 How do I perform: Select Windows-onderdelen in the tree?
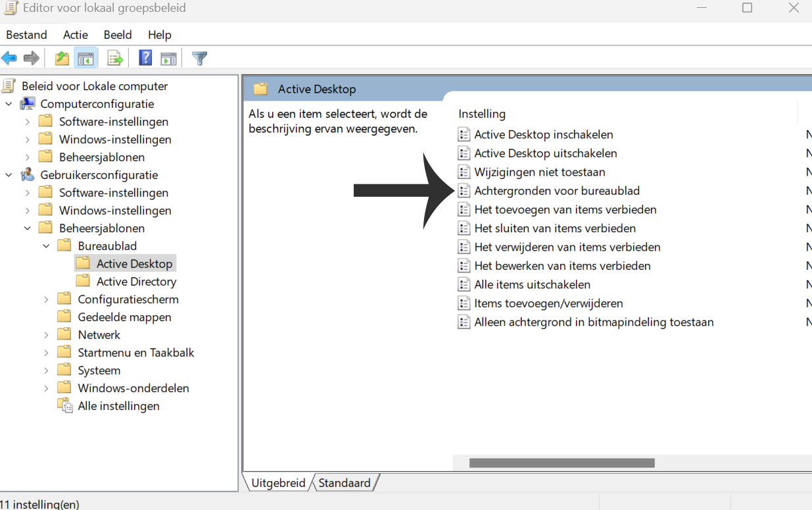[x=133, y=388]
